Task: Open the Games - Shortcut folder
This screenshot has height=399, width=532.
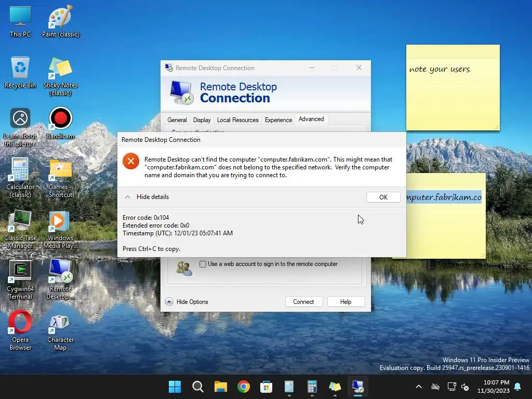Action: [x=60, y=178]
